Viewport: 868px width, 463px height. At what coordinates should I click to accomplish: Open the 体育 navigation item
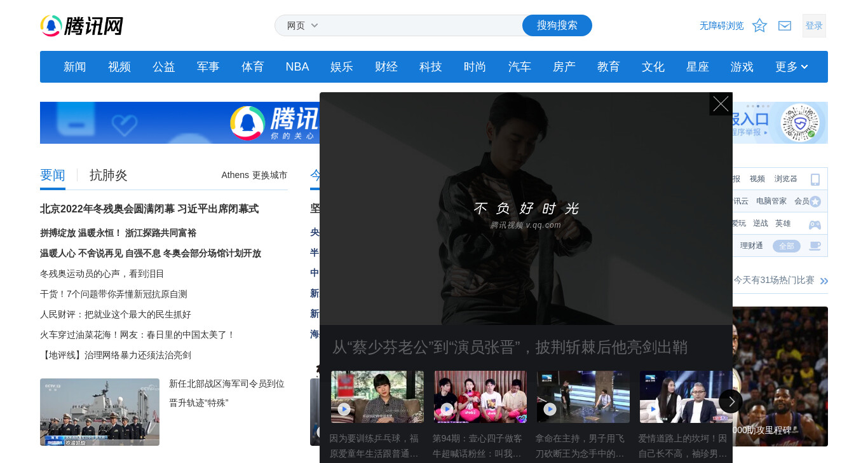click(x=253, y=67)
